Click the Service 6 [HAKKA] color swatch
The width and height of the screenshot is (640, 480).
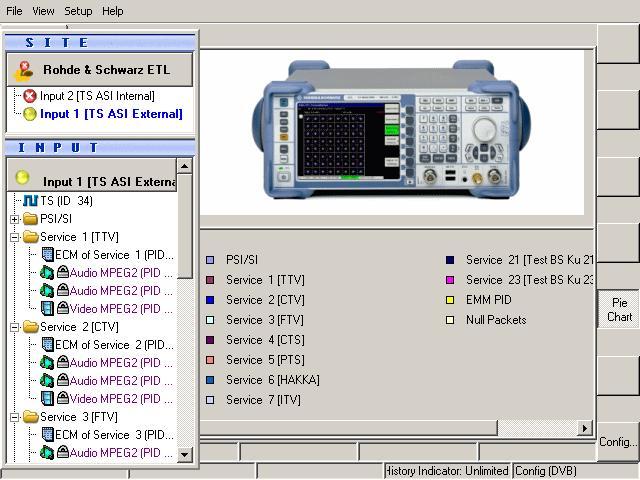(210, 380)
